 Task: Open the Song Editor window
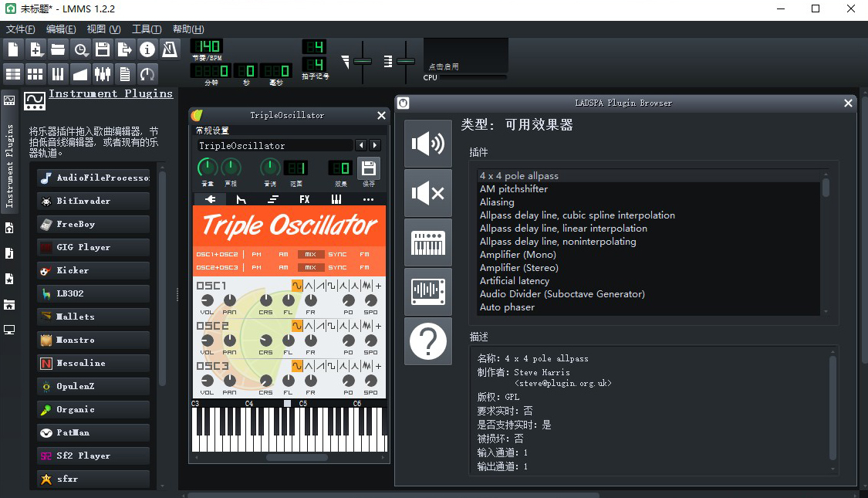pyautogui.click(x=13, y=73)
